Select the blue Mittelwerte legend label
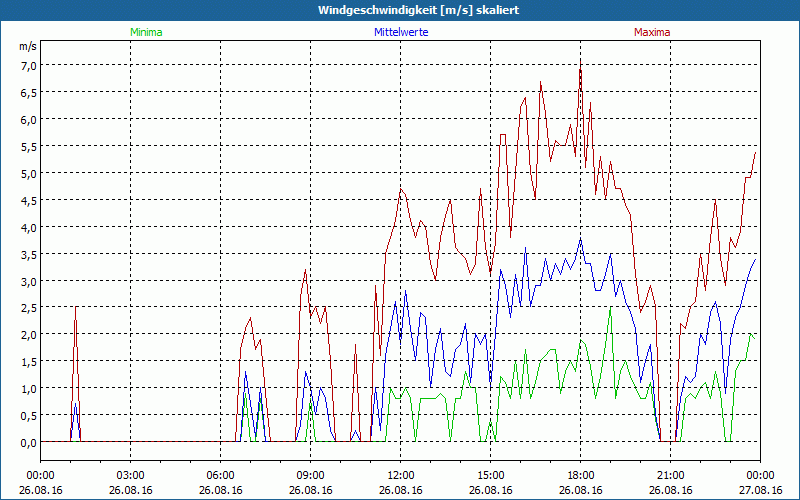Viewport: 800px width, 500px height. click(401, 32)
